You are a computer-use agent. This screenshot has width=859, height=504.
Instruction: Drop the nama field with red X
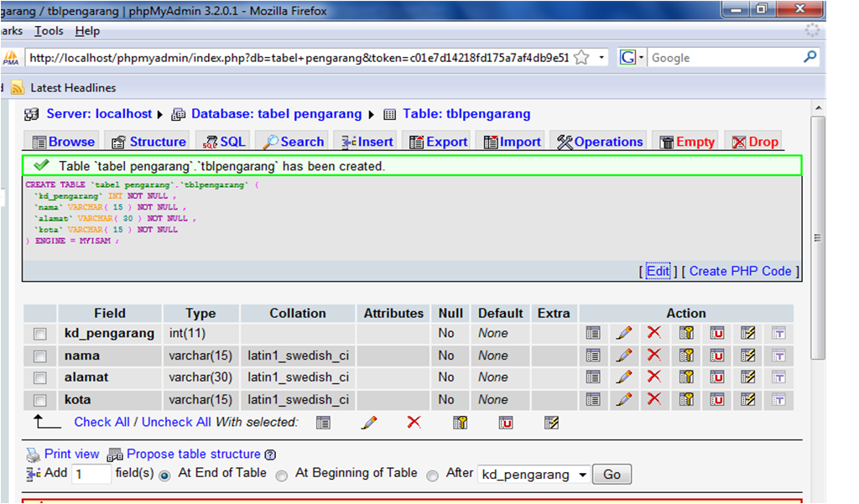tap(654, 355)
